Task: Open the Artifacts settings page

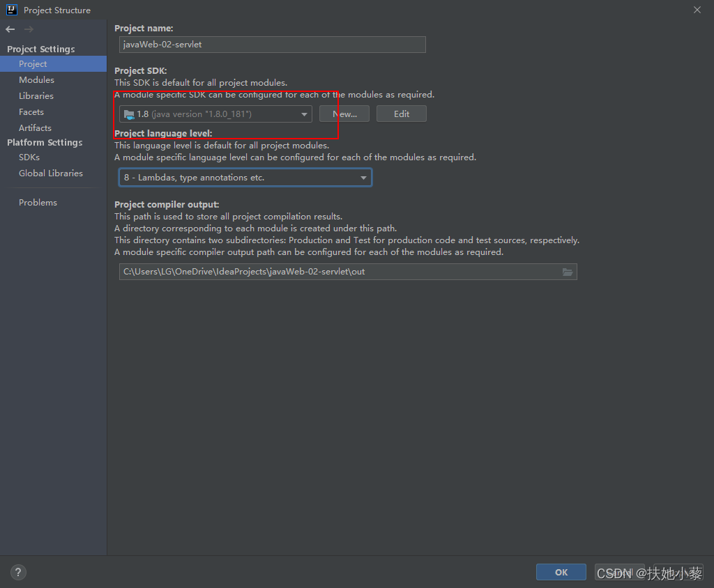Action: point(34,127)
